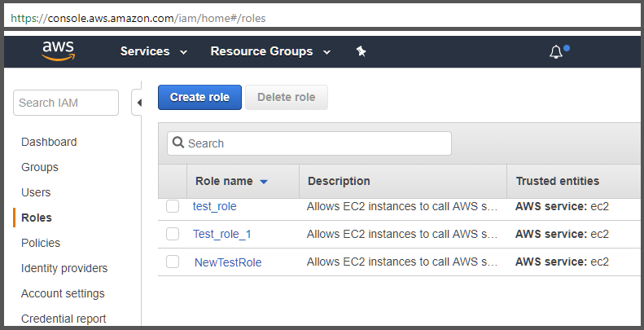Go to Dashboard in the sidebar
This screenshot has height=330, width=644.
click(x=49, y=142)
